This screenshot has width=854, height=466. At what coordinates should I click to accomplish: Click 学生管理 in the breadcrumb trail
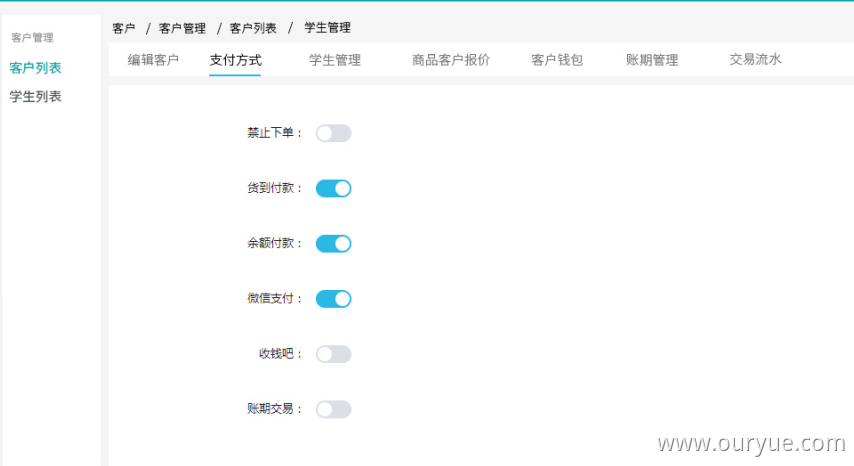tap(327, 28)
